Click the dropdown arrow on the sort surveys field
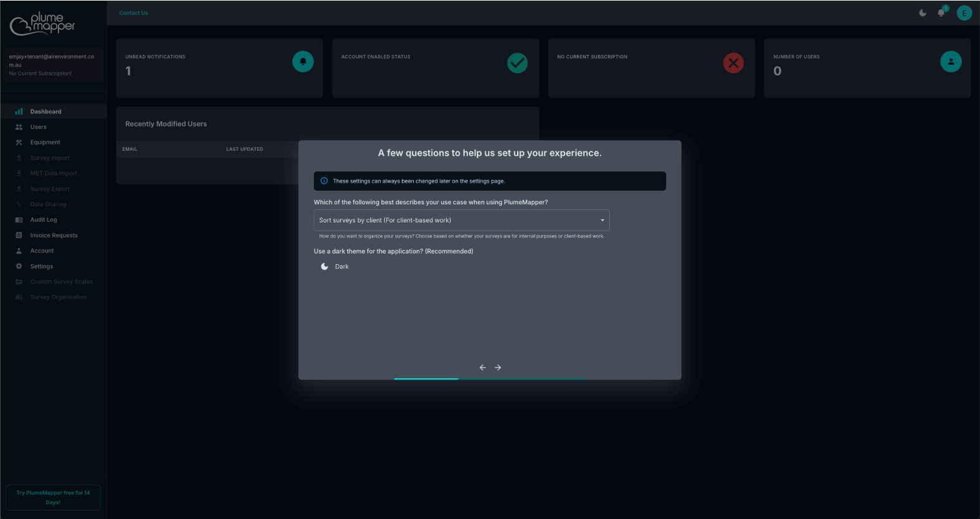The width and height of the screenshot is (980, 519). point(602,221)
